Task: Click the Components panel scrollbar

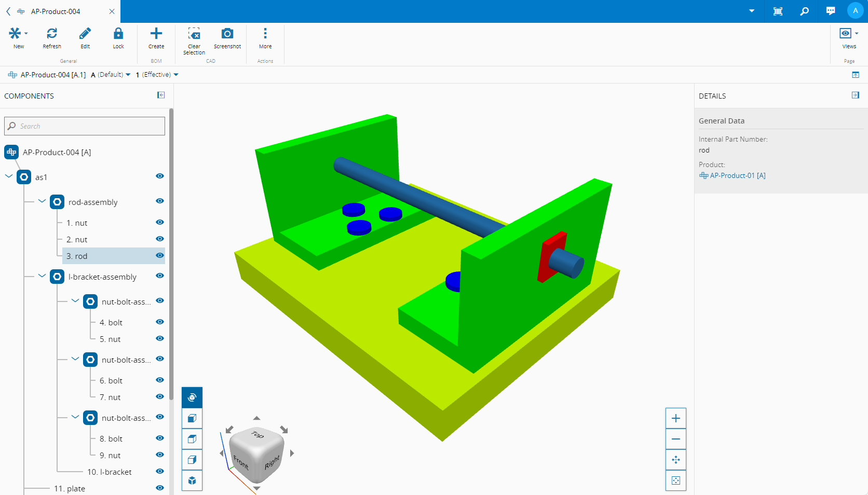Action: coord(171,254)
